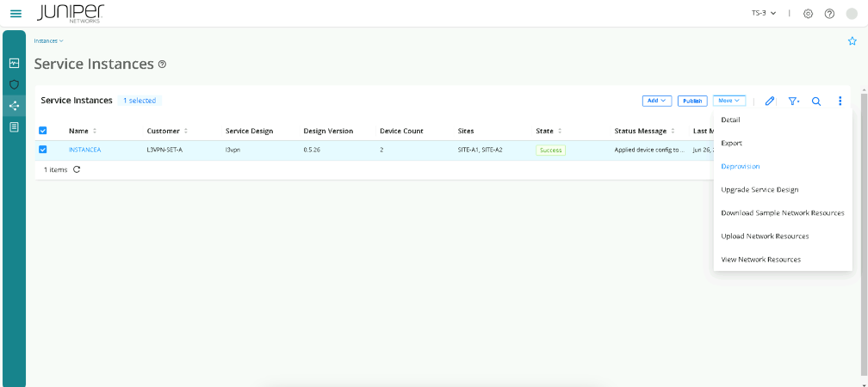Click the 1 items count label
The height and width of the screenshot is (387, 868).
55,169
